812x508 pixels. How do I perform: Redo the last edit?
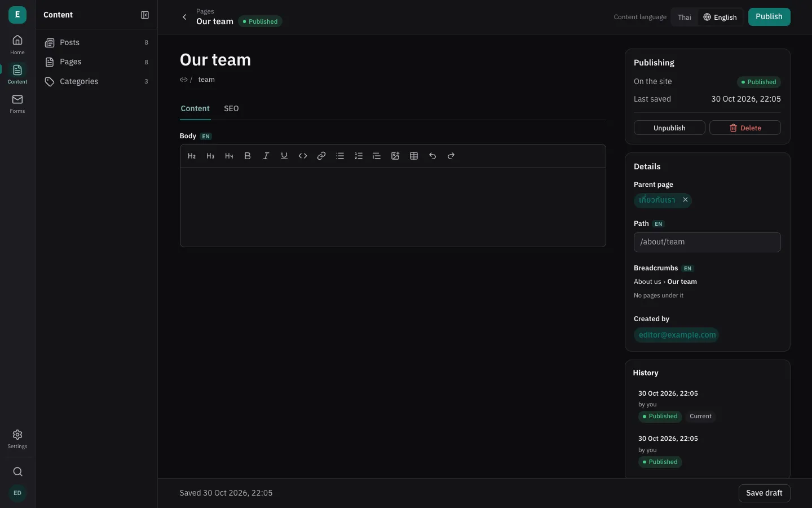tap(451, 156)
